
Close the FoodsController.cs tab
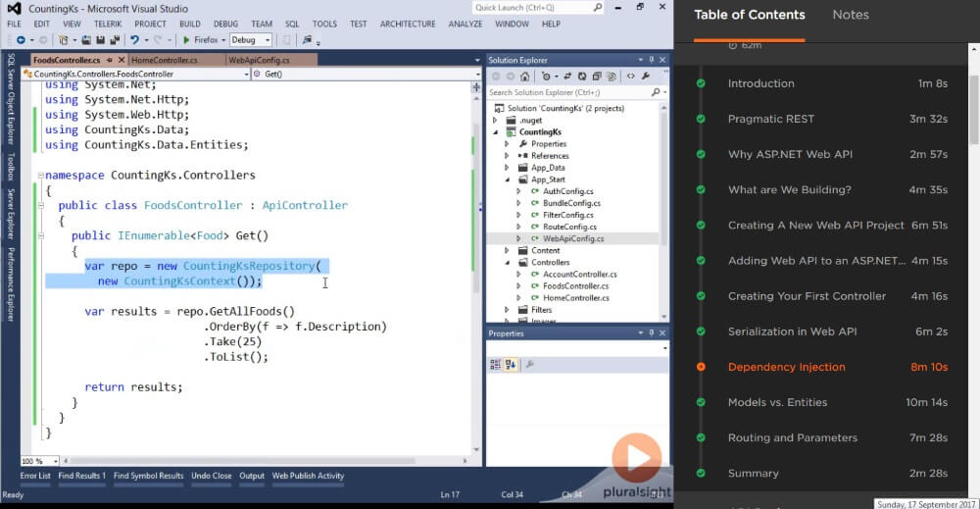coord(122,60)
